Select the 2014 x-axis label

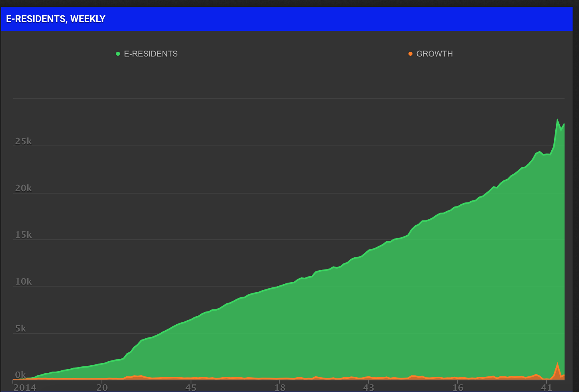click(24, 387)
